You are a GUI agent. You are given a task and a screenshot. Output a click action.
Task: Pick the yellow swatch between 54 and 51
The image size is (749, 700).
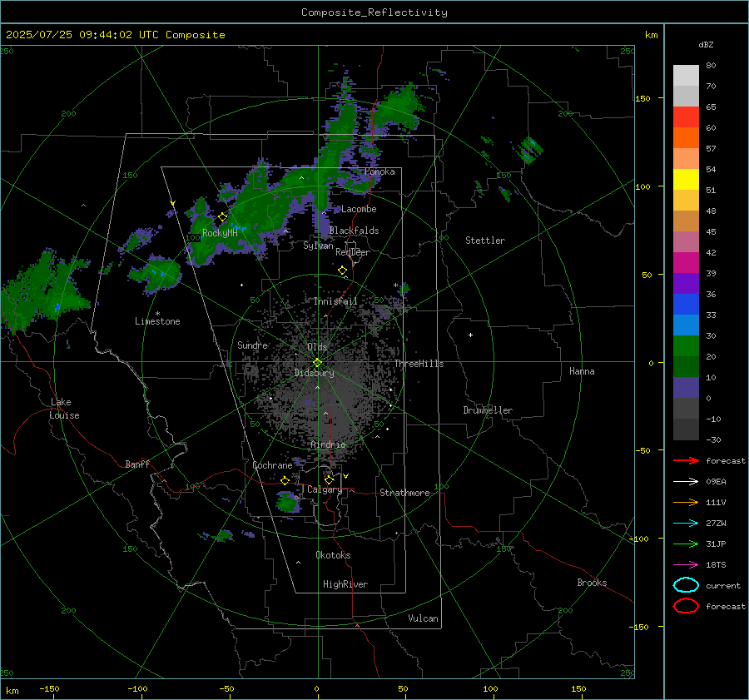[686, 180]
